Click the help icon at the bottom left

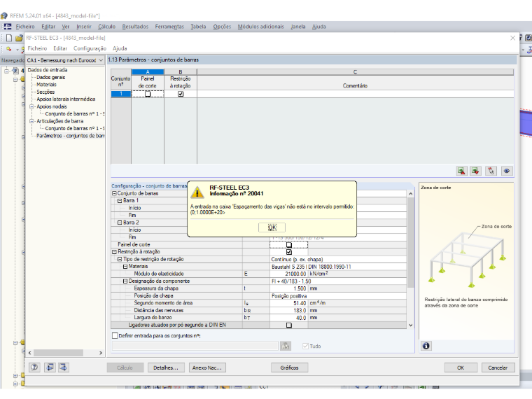pyautogui.click(x=34, y=367)
